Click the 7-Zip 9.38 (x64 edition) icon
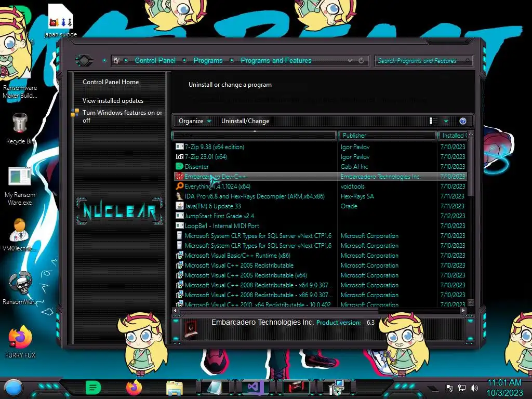This screenshot has width=532, height=399. coord(179,147)
